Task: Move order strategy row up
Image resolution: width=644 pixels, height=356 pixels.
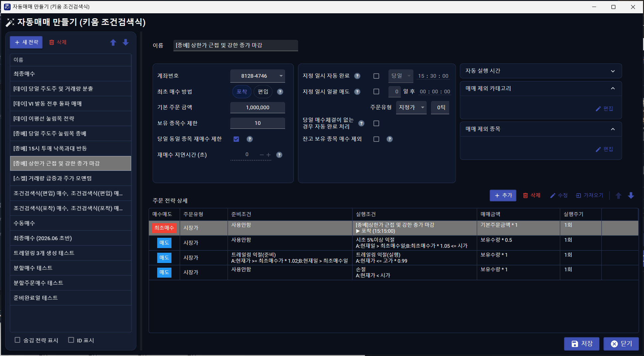Action: (x=618, y=196)
